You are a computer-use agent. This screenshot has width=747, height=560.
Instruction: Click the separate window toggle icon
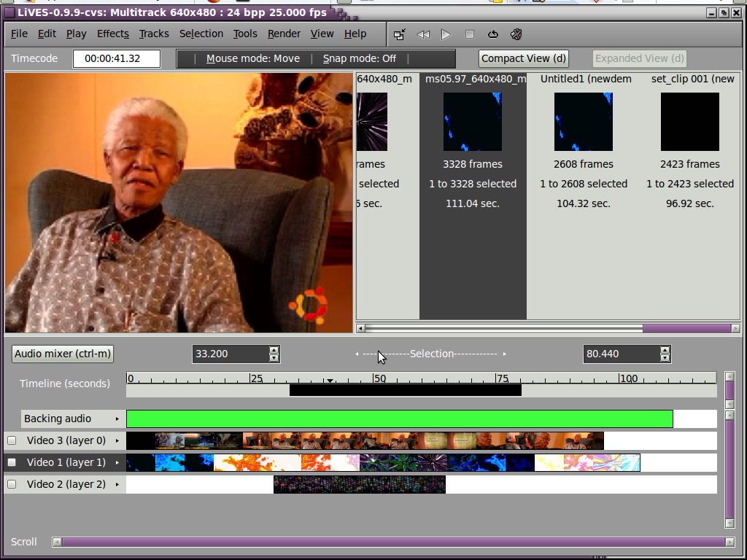click(400, 34)
